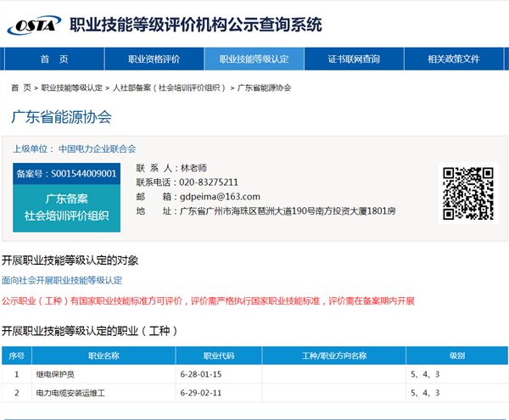Click the 备案号 S001544009001 badge
Image resolution: width=509 pixels, height=420 pixels.
(x=67, y=174)
